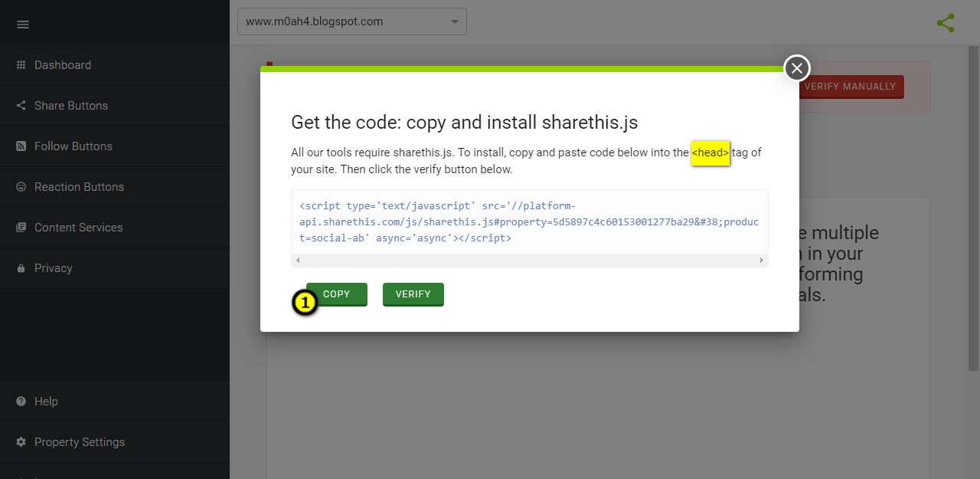Open Reaction Buttons in the sidebar
Viewport: 980px width, 479px height.
point(115,187)
